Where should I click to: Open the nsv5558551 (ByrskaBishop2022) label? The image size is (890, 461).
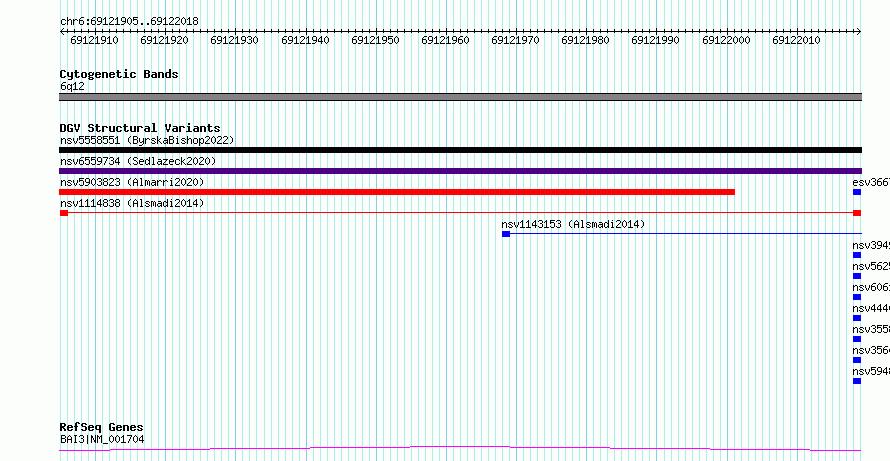[x=147, y=140]
